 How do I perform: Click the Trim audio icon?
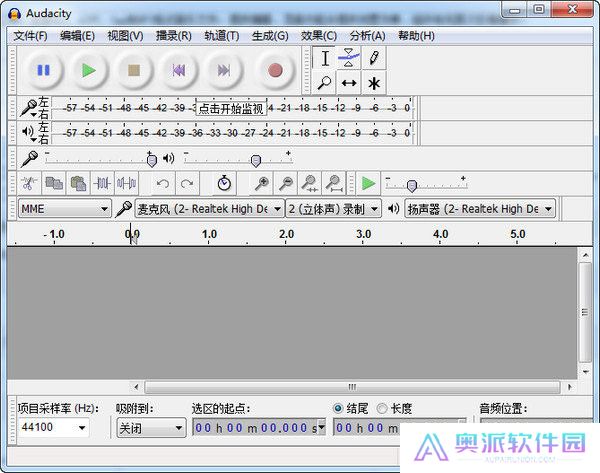click(x=103, y=183)
